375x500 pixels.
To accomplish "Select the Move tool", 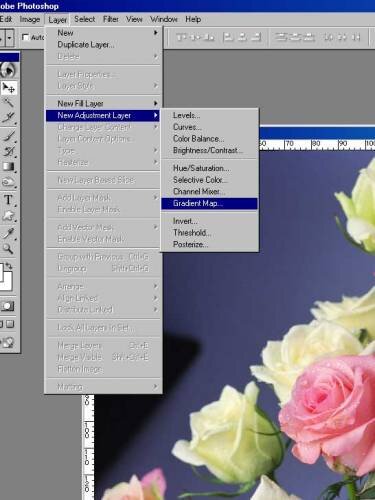I will point(8,88).
